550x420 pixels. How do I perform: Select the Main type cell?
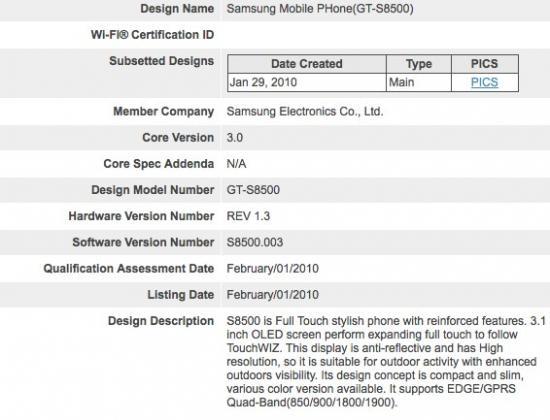pos(419,82)
